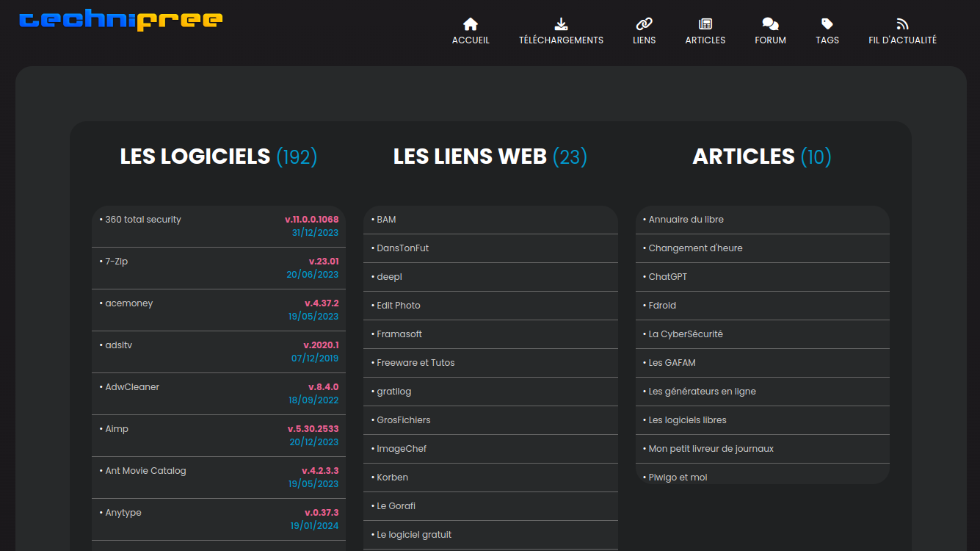Click the tag icon above Tags
The height and width of the screenshot is (551, 980).
tap(827, 24)
